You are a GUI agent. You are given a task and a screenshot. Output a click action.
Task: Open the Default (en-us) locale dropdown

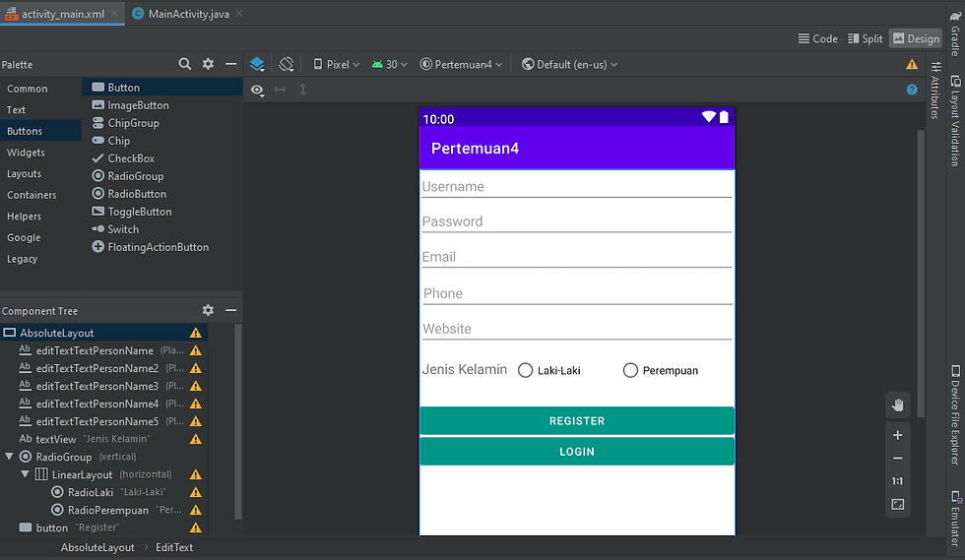tap(569, 64)
